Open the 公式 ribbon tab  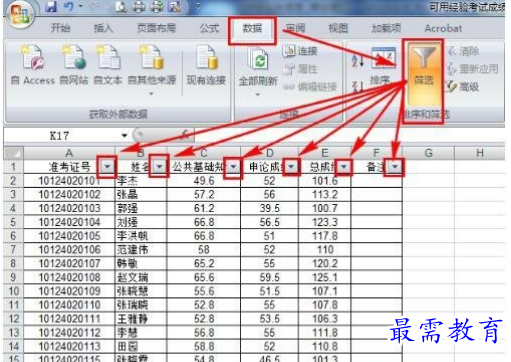point(209,28)
